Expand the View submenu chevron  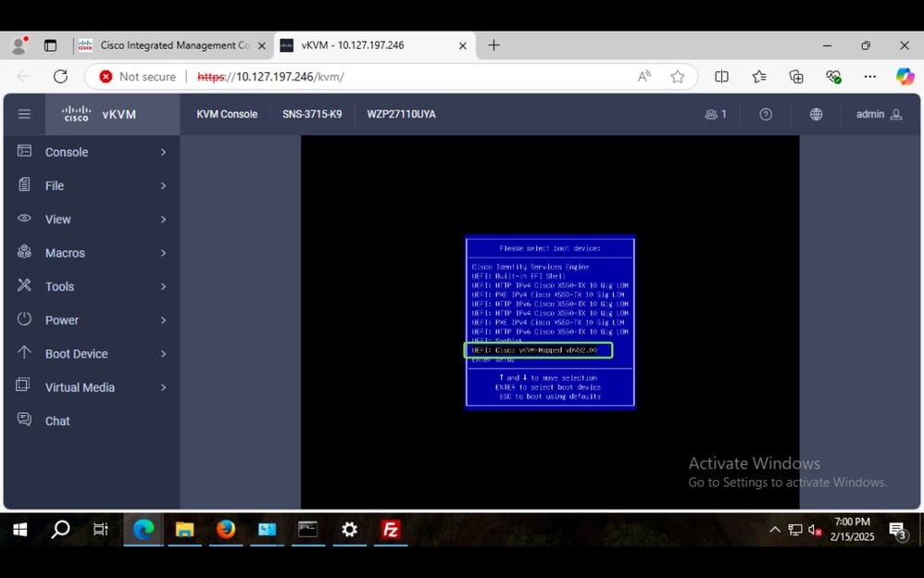[165, 220]
